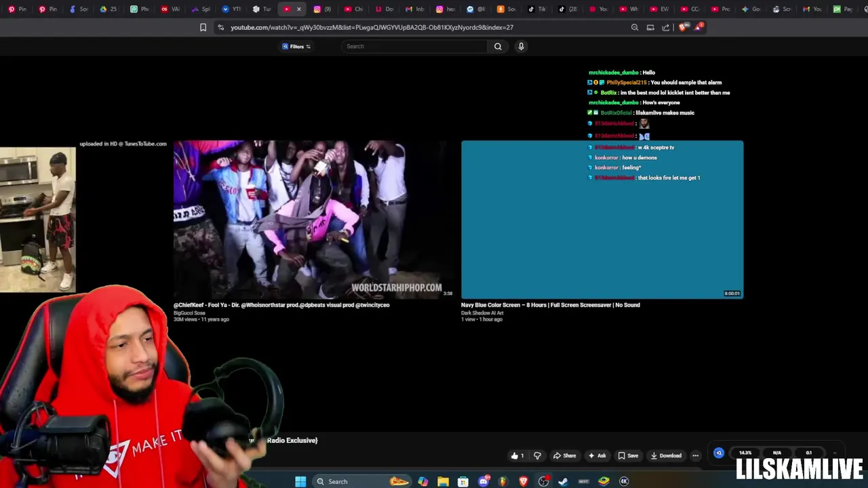Open BlueStacks from the taskbar
Viewport: 868px width, 488px height.
604,481
